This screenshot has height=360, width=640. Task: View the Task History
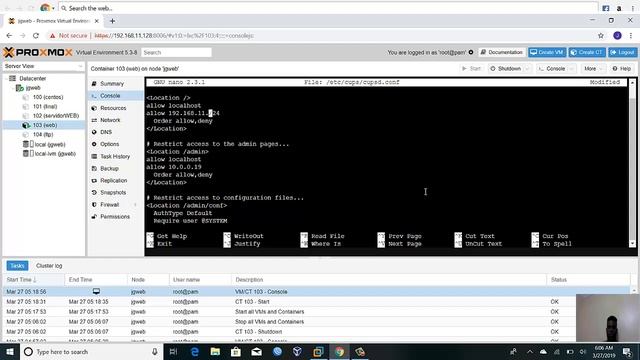pyautogui.click(x=115, y=156)
